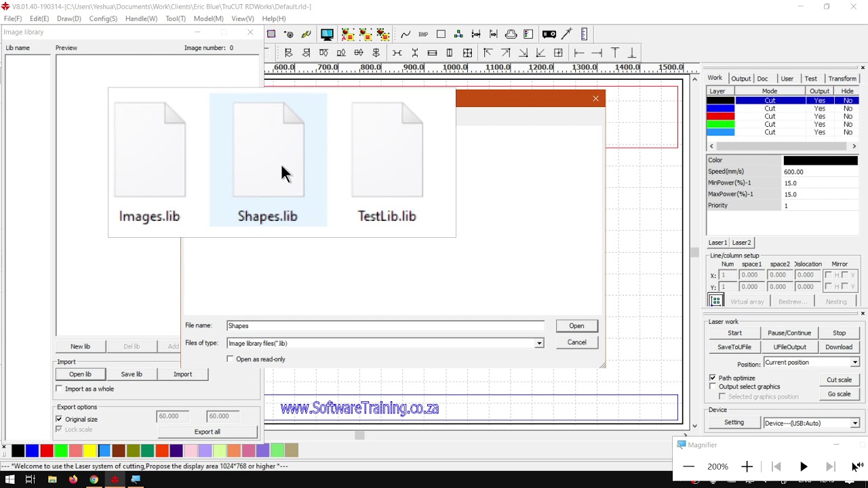Expand the Files of type dropdown
868x488 pixels.
point(538,344)
